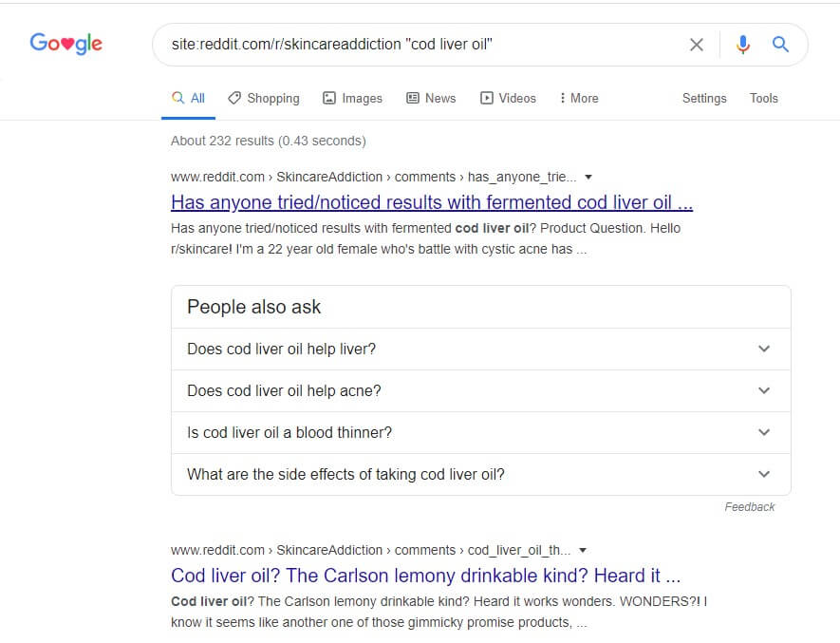Click the Images picture icon
Image resolution: width=840 pixels, height=643 pixels.
coord(329,98)
